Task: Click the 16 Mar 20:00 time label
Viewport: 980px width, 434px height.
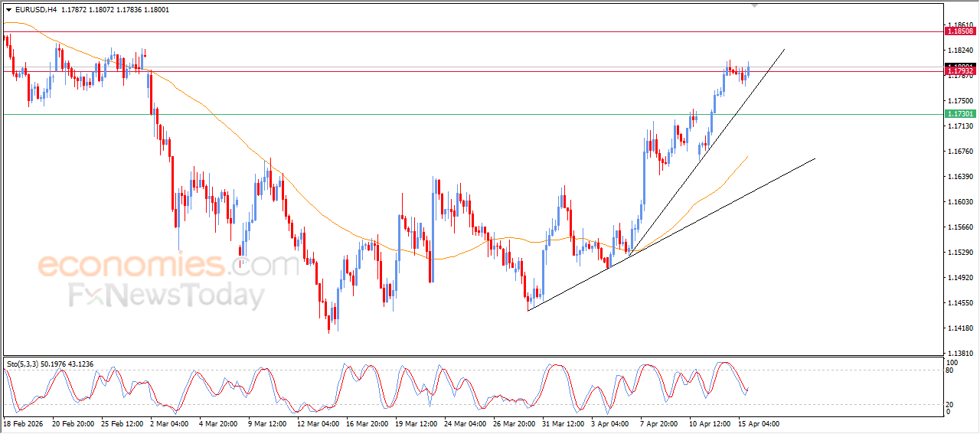Action: 366,423
